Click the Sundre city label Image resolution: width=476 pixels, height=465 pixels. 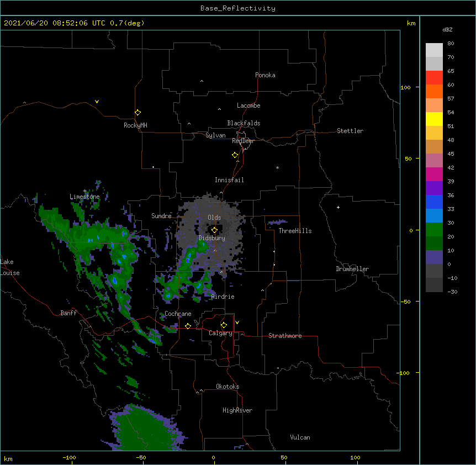coord(161,216)
